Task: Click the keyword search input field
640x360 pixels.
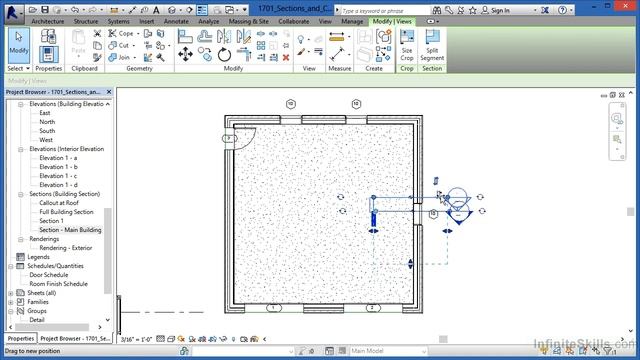Action: coord(385,11)
